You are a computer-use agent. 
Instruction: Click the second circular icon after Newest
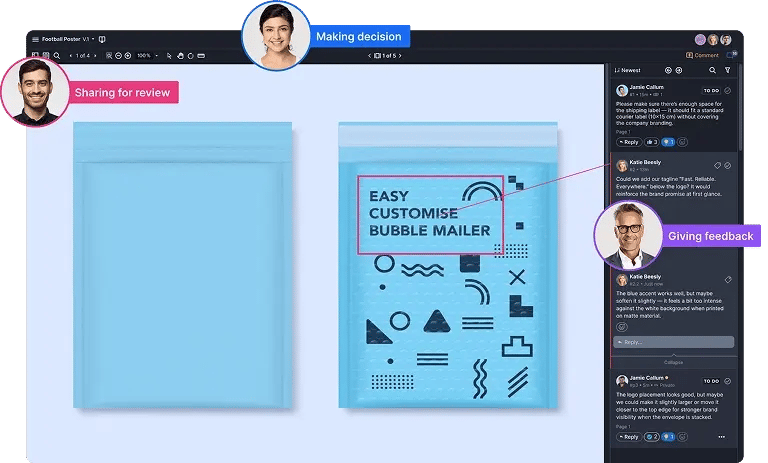679,71
